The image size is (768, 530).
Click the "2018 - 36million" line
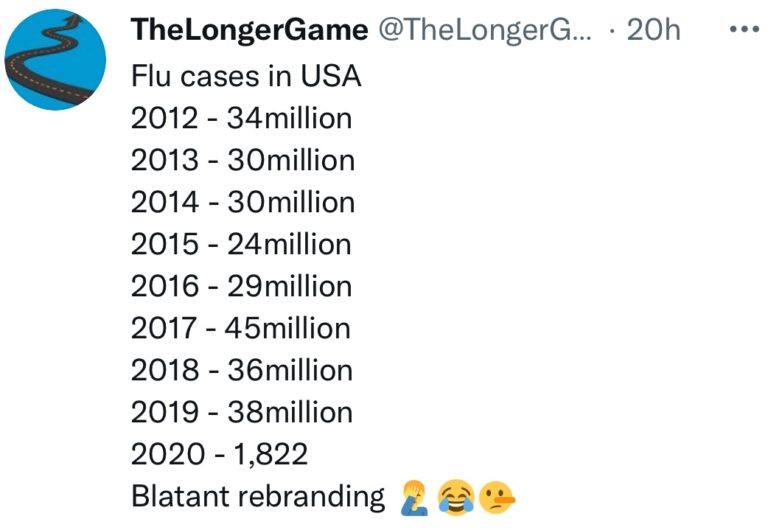pos(241,370)
